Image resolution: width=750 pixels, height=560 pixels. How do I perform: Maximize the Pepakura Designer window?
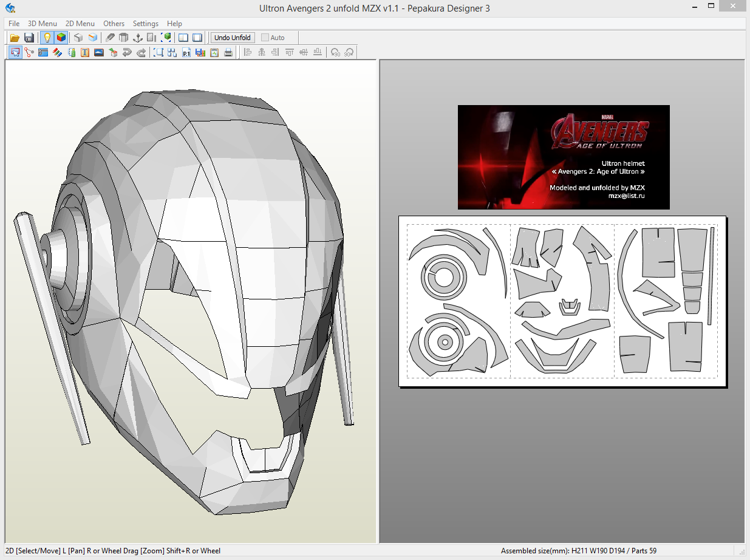click(712, 6)
